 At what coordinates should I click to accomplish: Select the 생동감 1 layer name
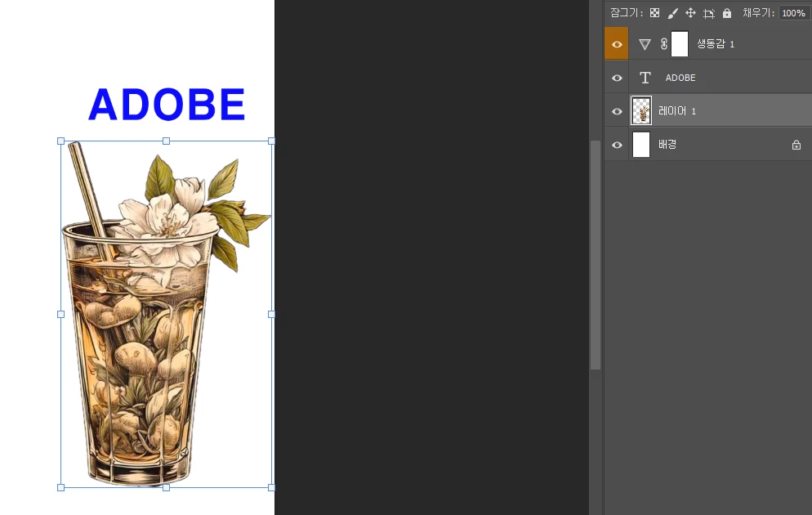pyautogui.click(x=716, y=44)
